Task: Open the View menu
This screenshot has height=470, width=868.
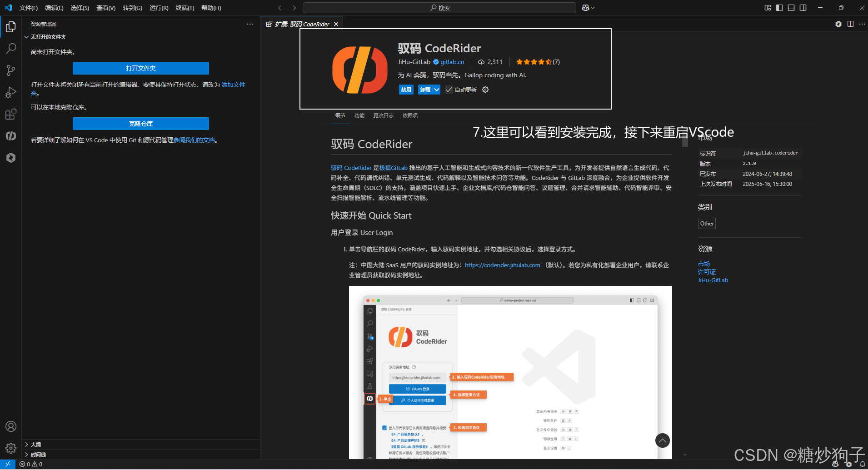Action: pos(106,8)
